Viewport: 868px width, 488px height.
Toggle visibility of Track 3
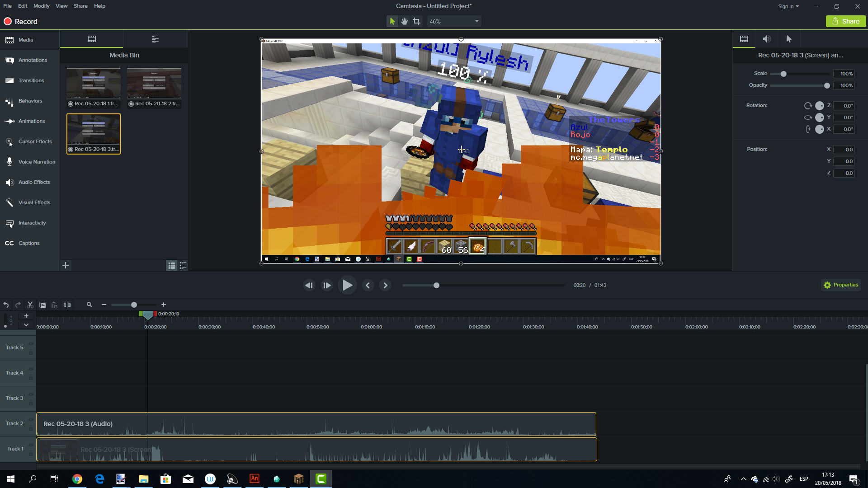(31, 394)
